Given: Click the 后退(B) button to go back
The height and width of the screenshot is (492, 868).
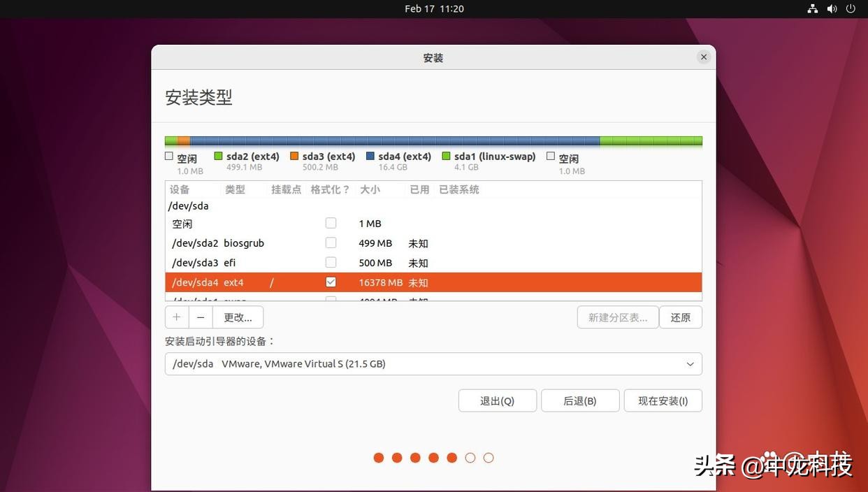Looking at the screenshot, I should [x=580, y=400].
